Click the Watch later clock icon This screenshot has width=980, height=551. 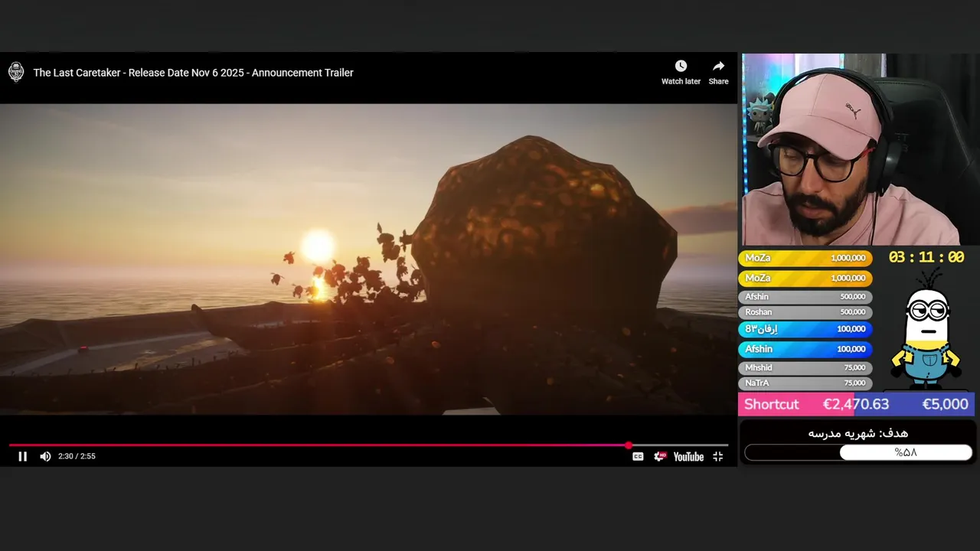point(681,67)
